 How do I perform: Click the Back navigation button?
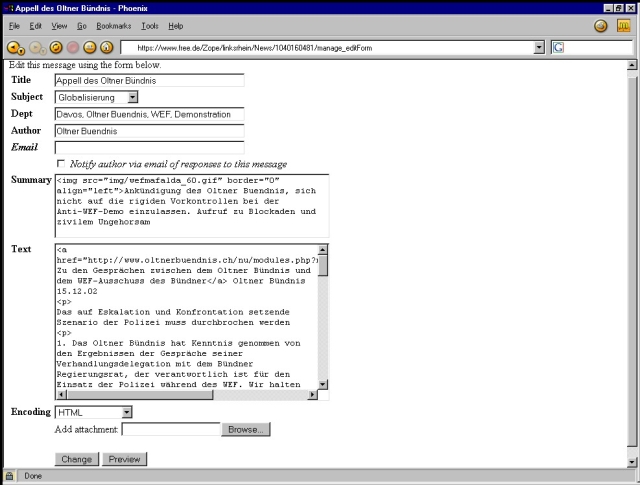pos(14,47)
